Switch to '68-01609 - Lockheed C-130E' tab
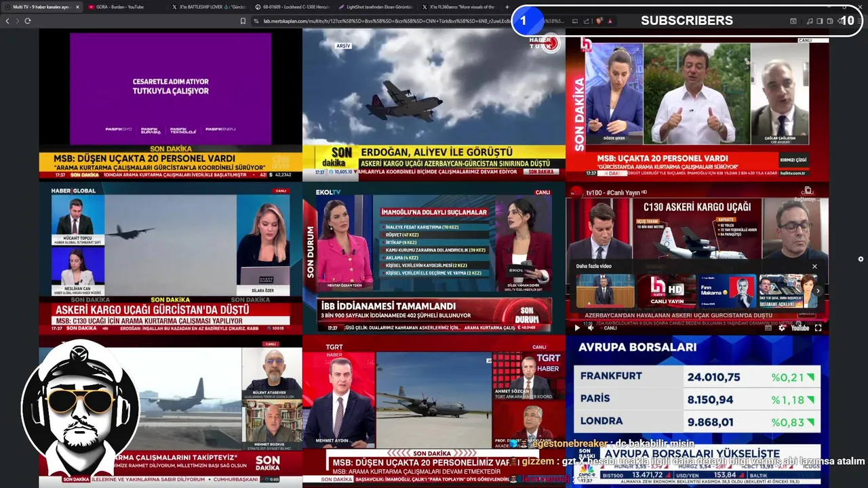Image resolution: width=868 pixels, height=488 pixels. pos(292,7)
